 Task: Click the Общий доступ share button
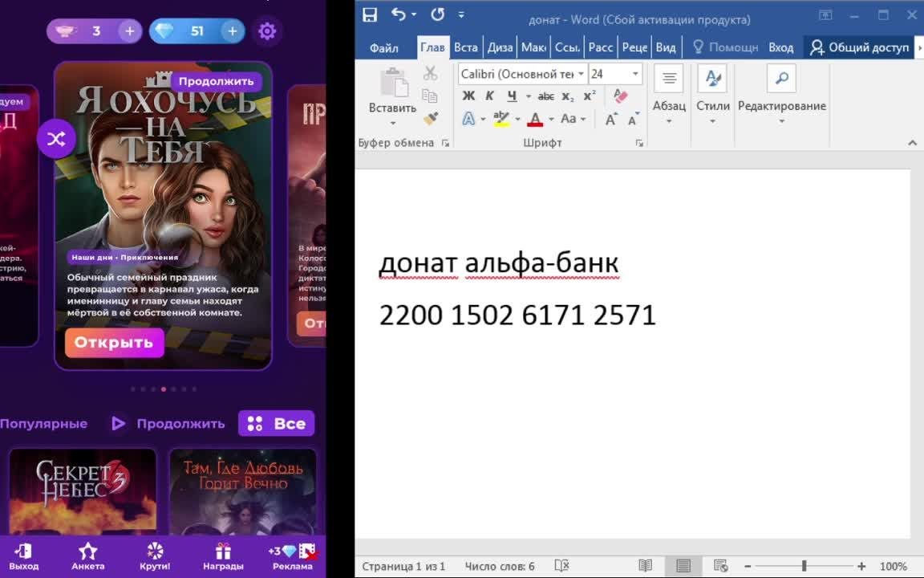860,47
